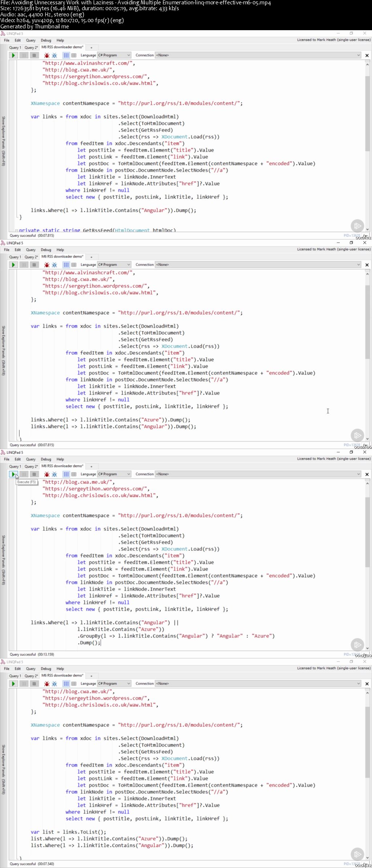Click the Execute button in bottom frame
Image resolution: width=372 pixels, height=868 pixels.
pos(13,684)
